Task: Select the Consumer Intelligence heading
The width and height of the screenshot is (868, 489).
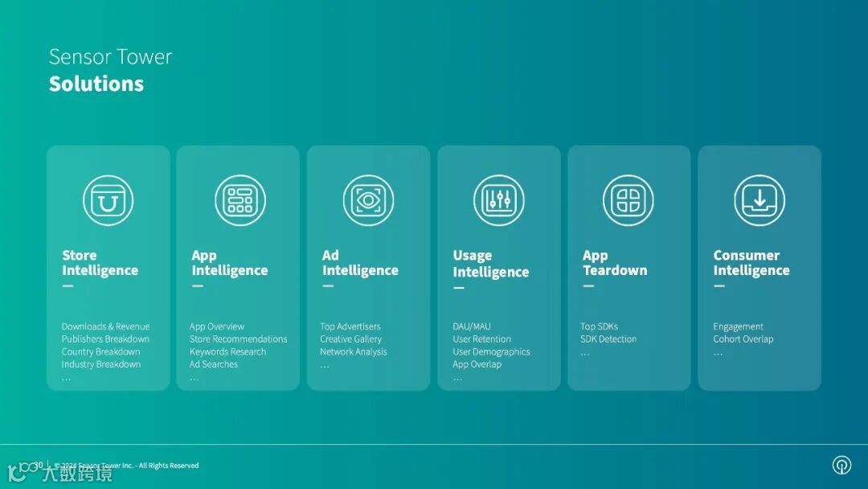Action: tap(751, 262)
